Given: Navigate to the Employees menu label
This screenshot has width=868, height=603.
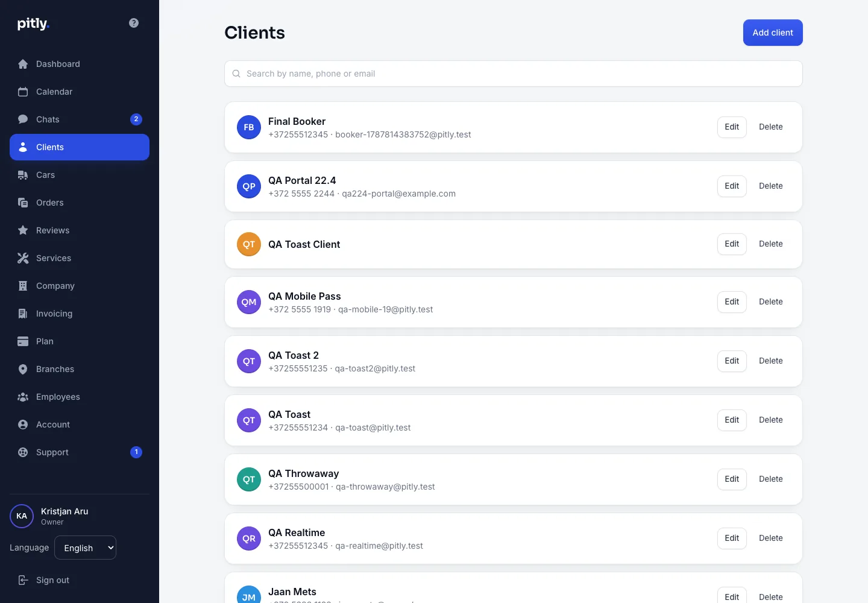Looking at the screenshot, I should click(58, 397).
